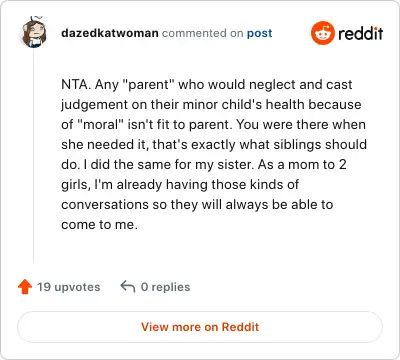Open the dazedkatwoman username profile link
This screenshot has width=400, height=360.
pos(110,33)
